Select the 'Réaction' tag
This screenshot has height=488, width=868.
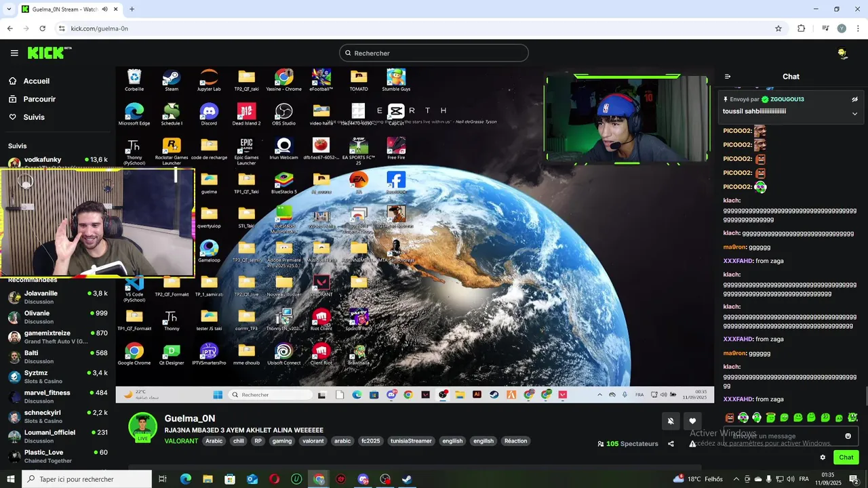515,441
